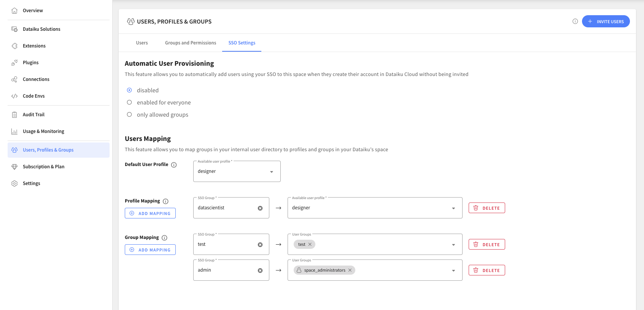
Task: Click the Extensions puzzle icon
Action: 14,46
